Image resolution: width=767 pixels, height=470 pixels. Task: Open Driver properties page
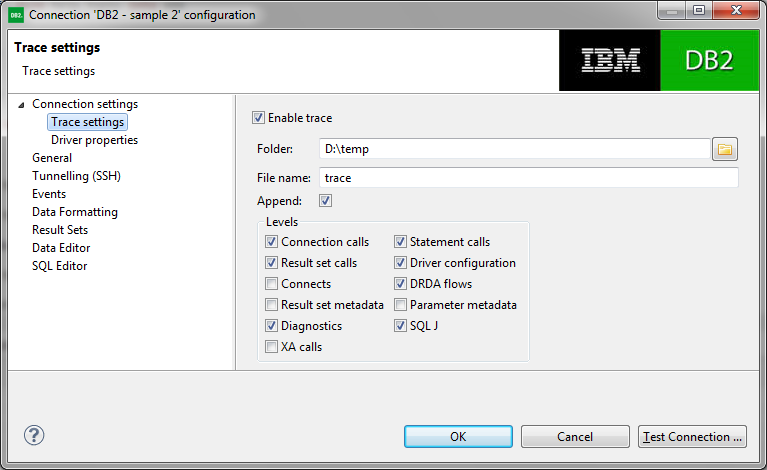click(x=94, y=140)
